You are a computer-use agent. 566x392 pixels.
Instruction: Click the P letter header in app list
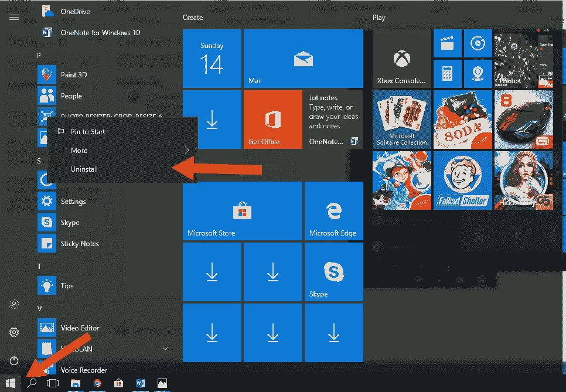[39, 55]
